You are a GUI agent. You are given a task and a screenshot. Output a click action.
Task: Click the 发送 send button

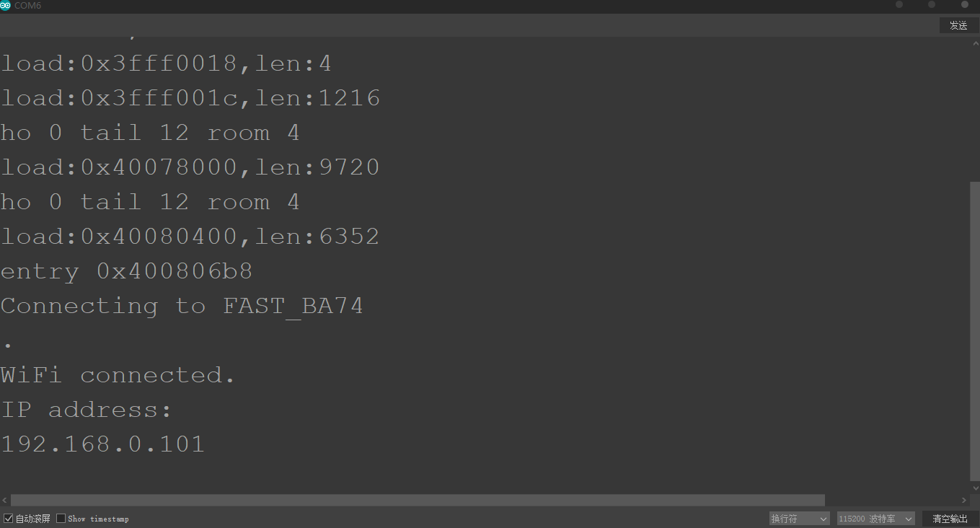click(x=958, y=25)
